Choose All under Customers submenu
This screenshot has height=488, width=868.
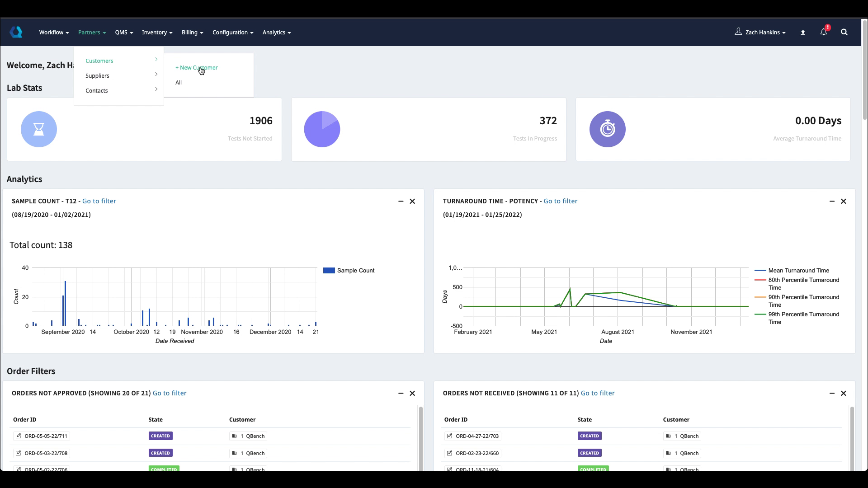(179, 82)
